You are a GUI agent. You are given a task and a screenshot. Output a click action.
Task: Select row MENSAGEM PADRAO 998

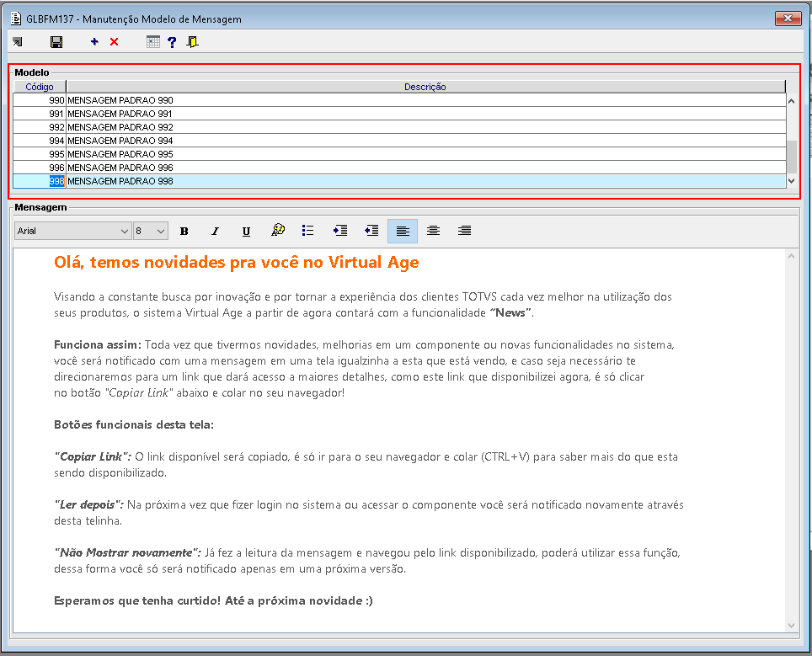tap(399, 181)
